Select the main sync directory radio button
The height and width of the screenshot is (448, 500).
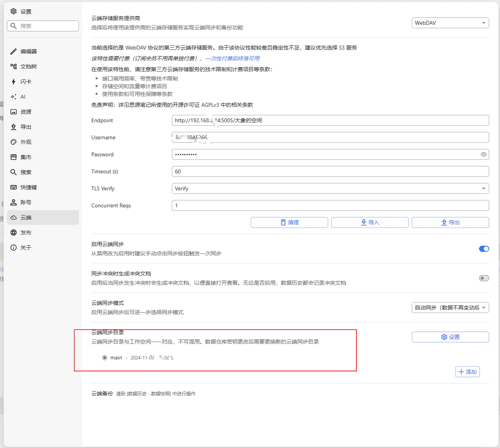point(104,357)
